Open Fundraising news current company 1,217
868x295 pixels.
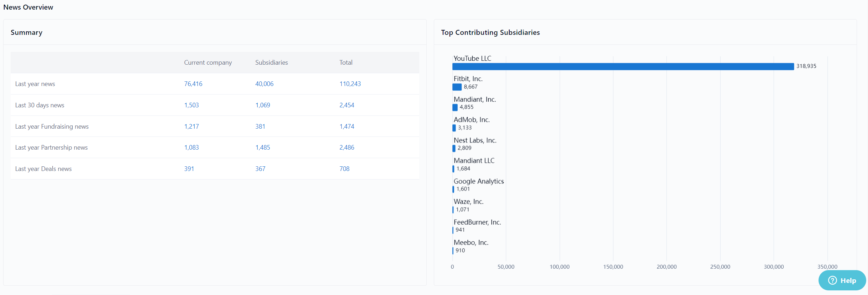coord(191,127)
